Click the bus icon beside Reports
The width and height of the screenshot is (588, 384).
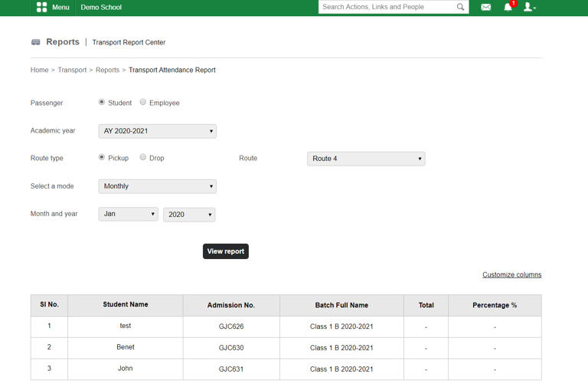[36, 42]
